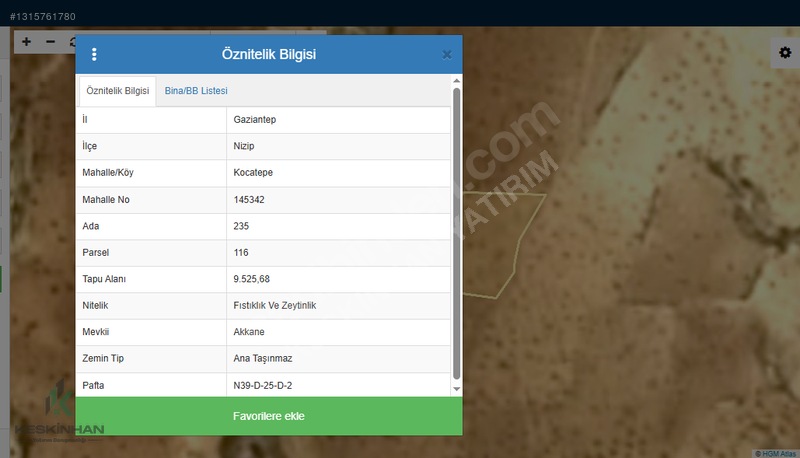Click the Mevkii label cell

coord(151,332)
